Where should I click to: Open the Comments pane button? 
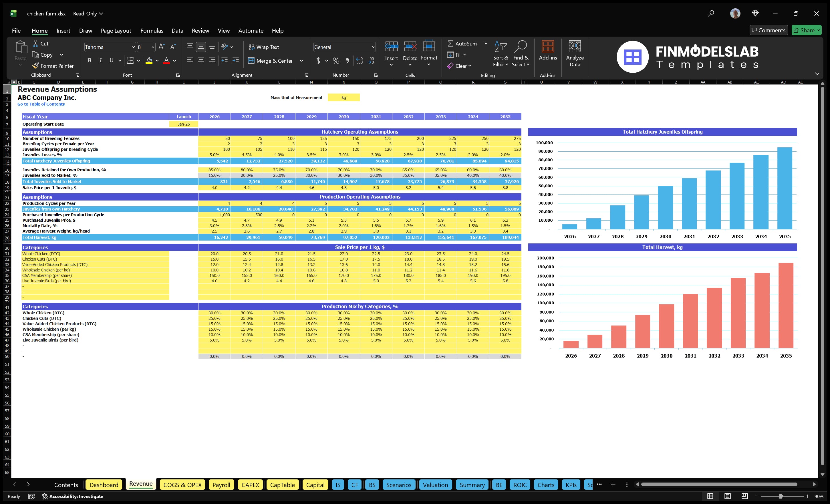(x=768, y=30)
